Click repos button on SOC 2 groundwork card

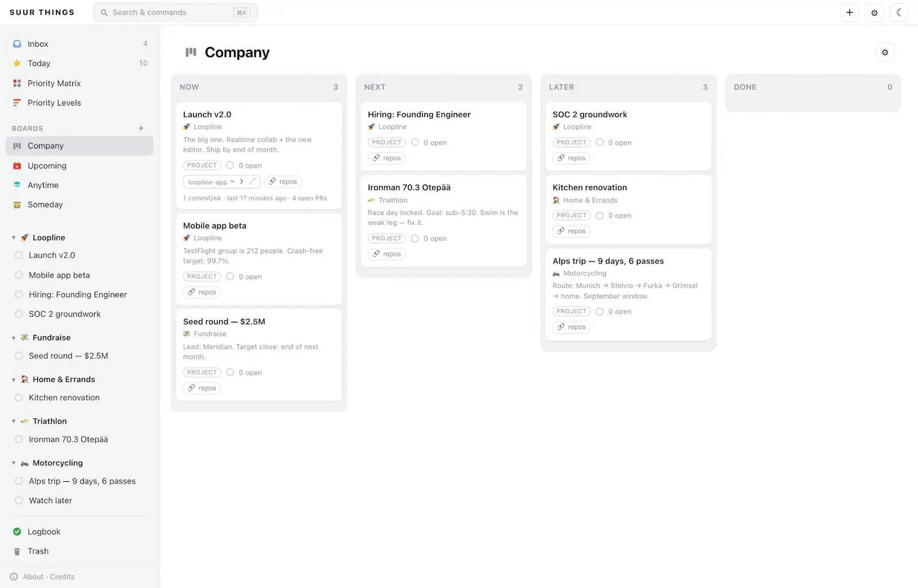[x=571, y=158]
